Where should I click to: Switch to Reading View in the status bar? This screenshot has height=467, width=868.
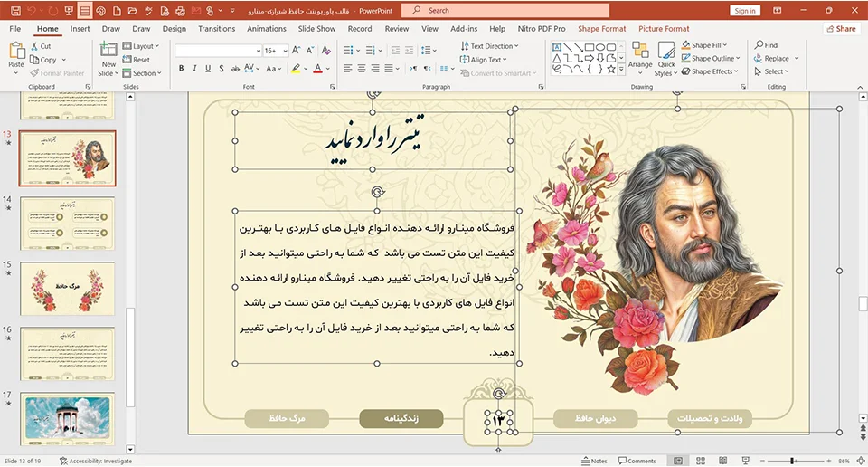point(723,461)
